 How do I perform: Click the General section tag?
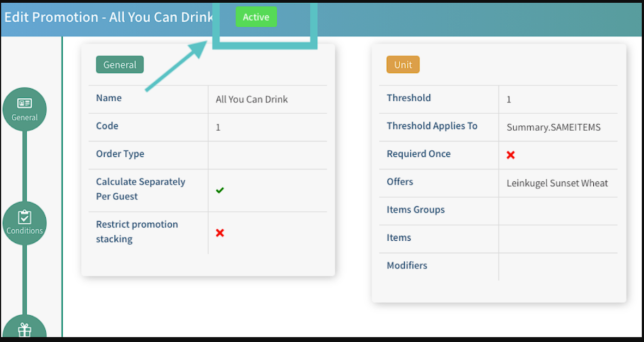coord(120,64)
